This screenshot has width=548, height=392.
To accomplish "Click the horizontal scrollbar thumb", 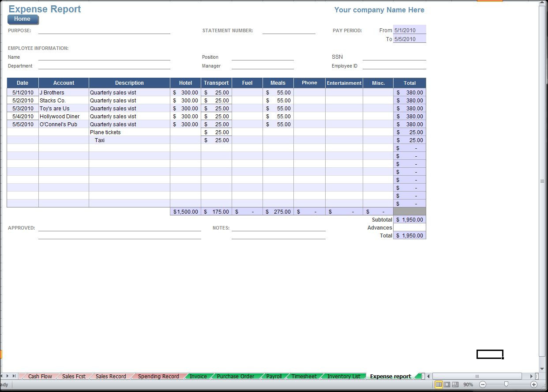I will (x=477, y=376).
